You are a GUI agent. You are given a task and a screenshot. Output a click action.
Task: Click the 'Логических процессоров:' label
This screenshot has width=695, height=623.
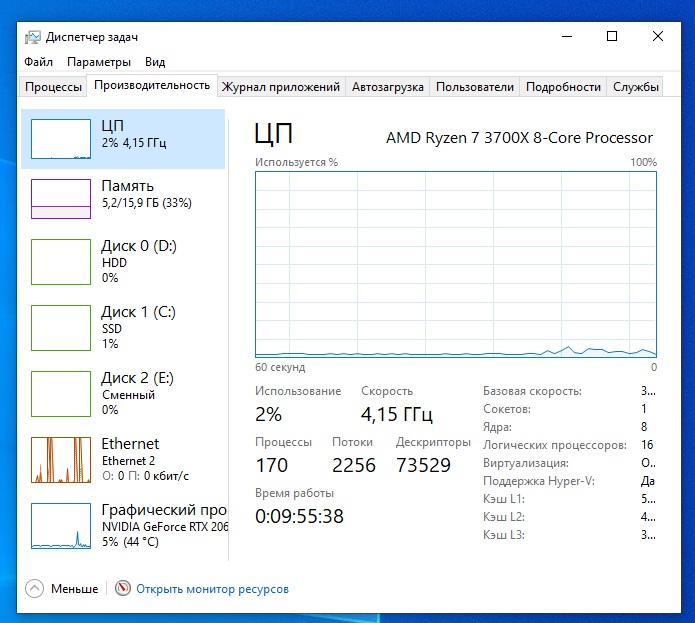click(555, 445)
